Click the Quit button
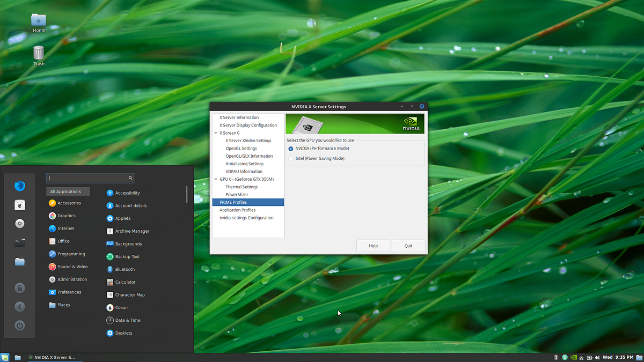644x362 pixels. pos(408,246)
